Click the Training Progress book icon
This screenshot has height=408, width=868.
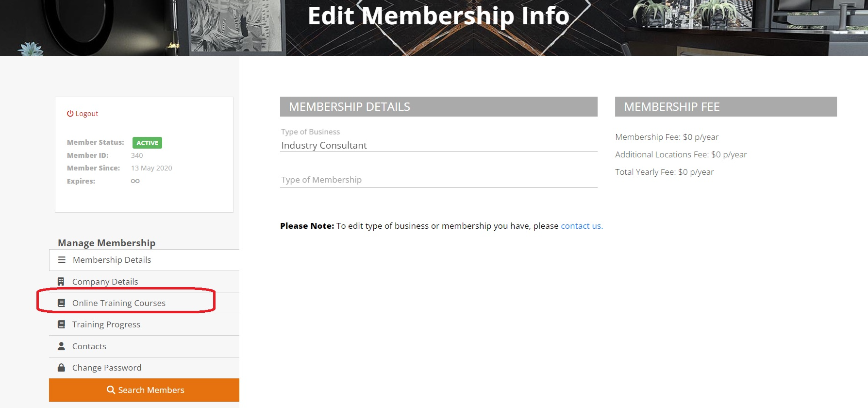click(61, 324)
